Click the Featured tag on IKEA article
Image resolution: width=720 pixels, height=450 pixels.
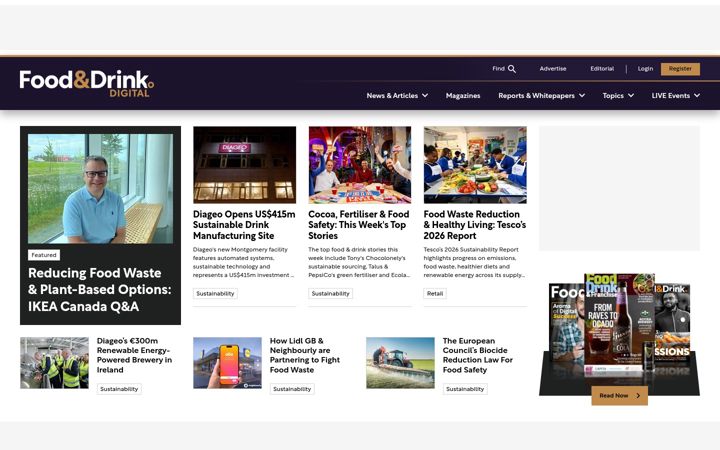[44, 255]
